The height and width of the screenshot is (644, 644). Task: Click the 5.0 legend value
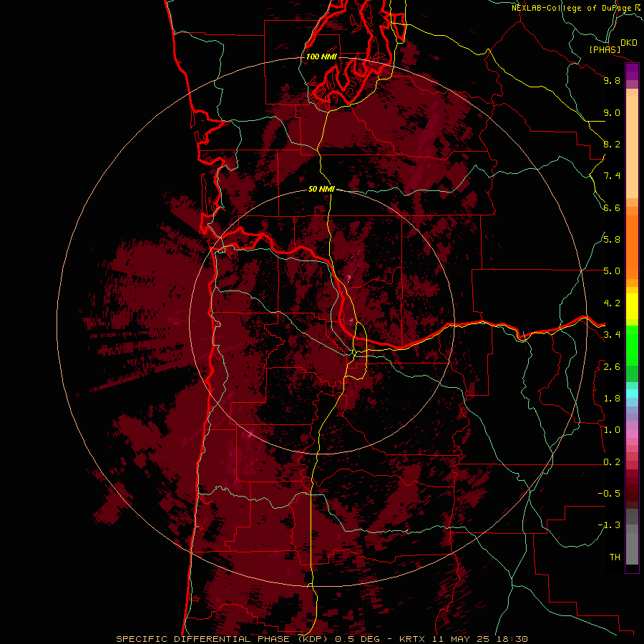coord(612,271)
